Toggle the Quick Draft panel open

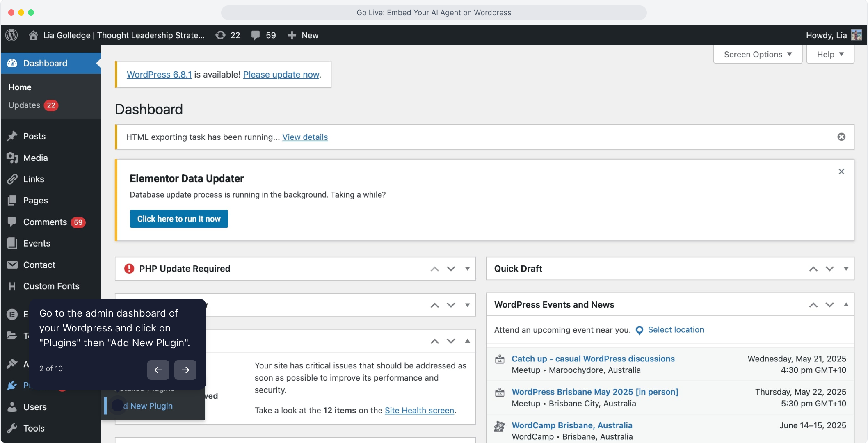[846, 269]
